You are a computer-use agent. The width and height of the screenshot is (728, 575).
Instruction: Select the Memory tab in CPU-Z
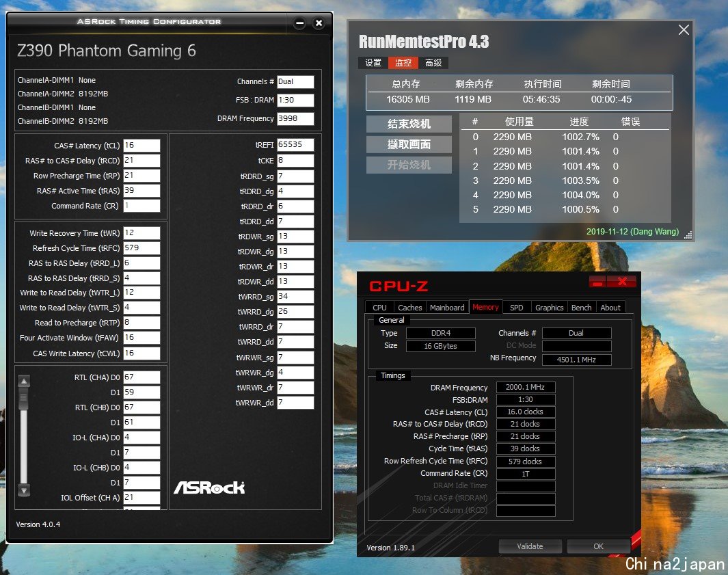485,307
